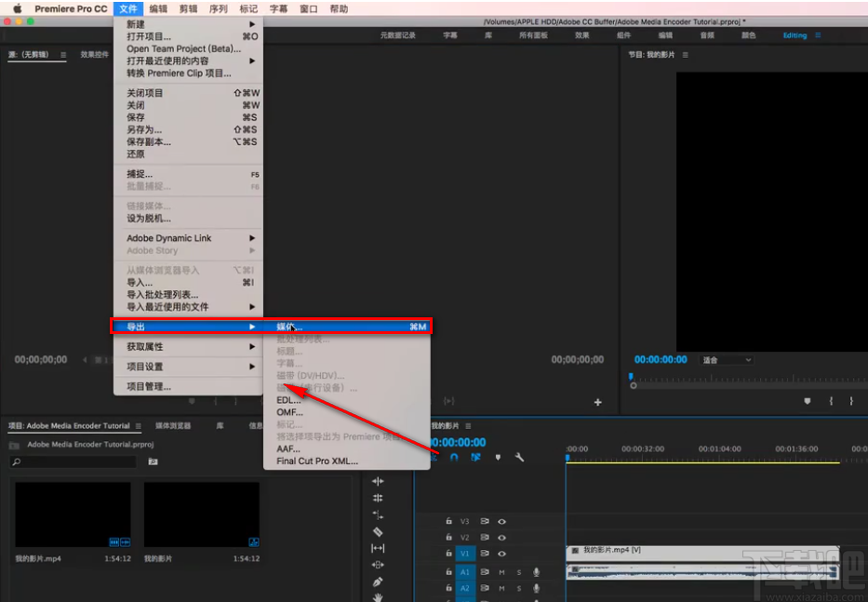
Task: Click the new bin folder icon in Project panel
Action: [x=153, y=462]
